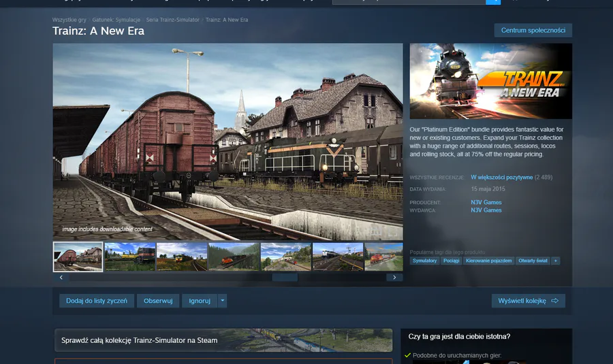Open the producer N3V Games link
The width and height of the screenshot is (613, 364).
(486, 202)
